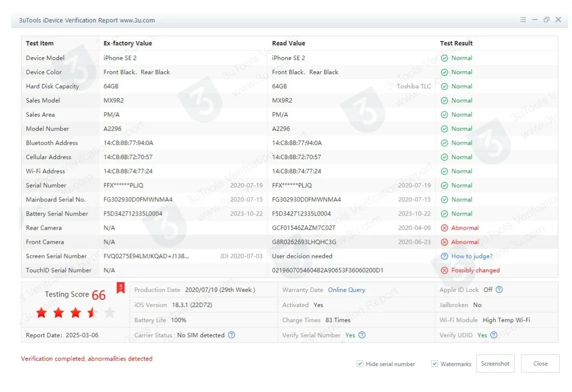
Task: Click the Toshiba TLC disk label
Action: tap(413, 87)
